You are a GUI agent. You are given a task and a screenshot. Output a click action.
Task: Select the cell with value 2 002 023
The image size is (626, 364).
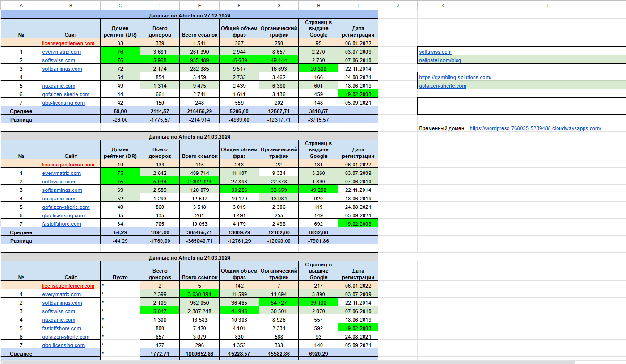pos(199,182)
